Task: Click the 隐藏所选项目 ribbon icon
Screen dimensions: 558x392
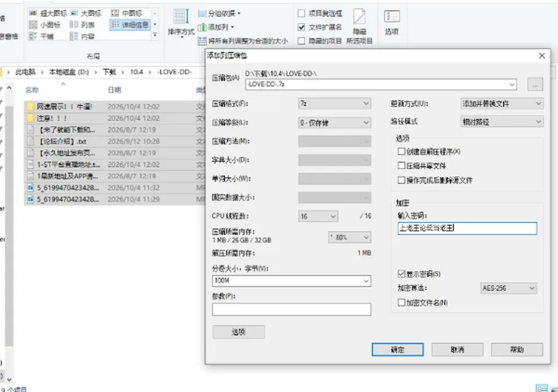Action: [x=359, y=27]
